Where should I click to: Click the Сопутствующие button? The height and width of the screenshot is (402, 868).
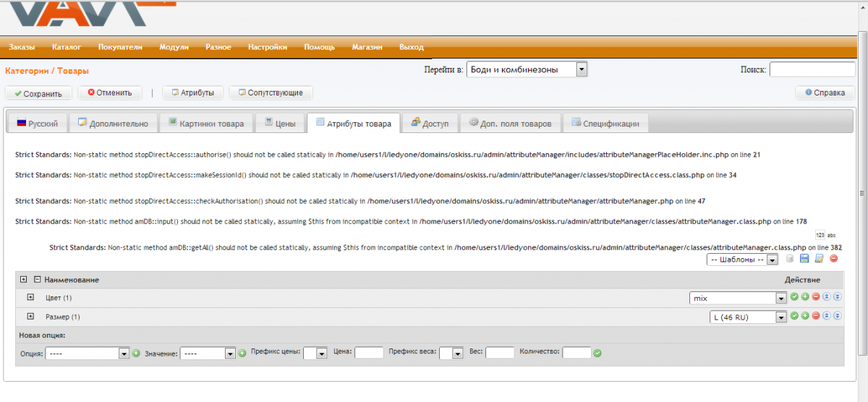pos(271,93)
